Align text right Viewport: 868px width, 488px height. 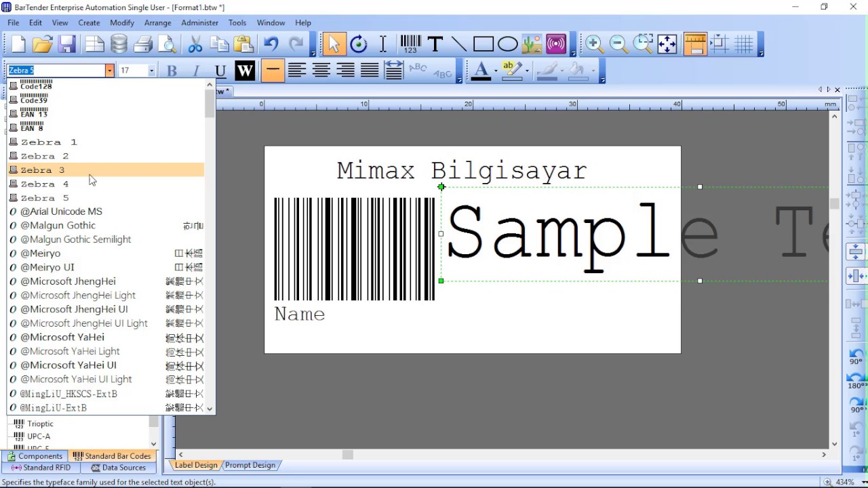(345, 70)
